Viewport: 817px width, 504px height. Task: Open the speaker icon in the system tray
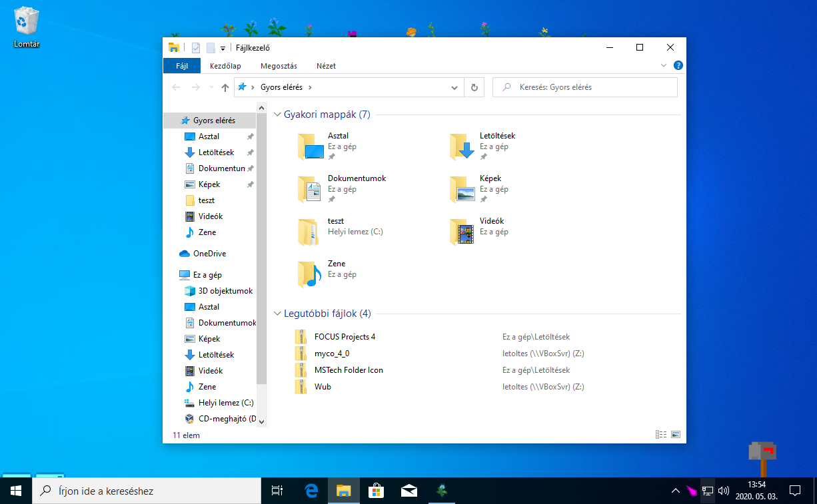[723, 491]
